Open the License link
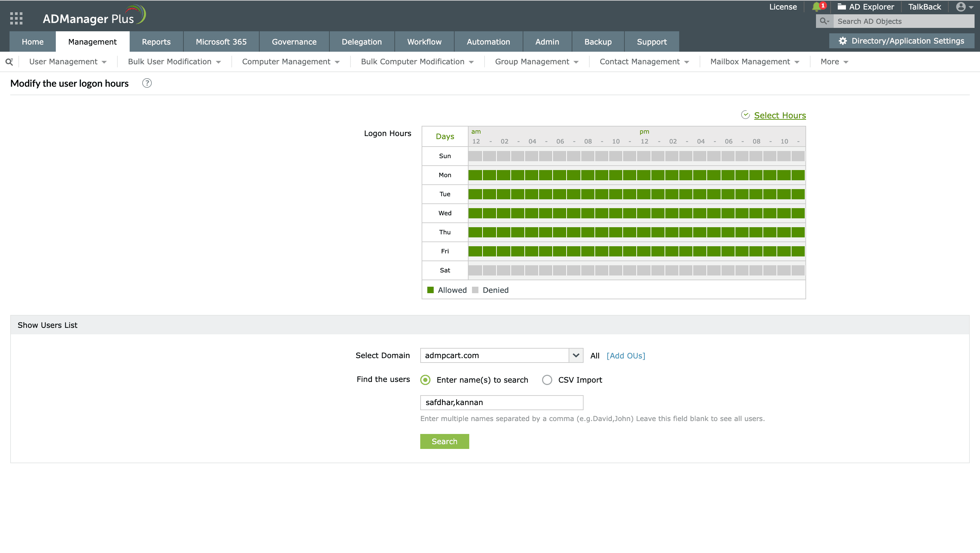The image size is (980, 553). (783, 7)
